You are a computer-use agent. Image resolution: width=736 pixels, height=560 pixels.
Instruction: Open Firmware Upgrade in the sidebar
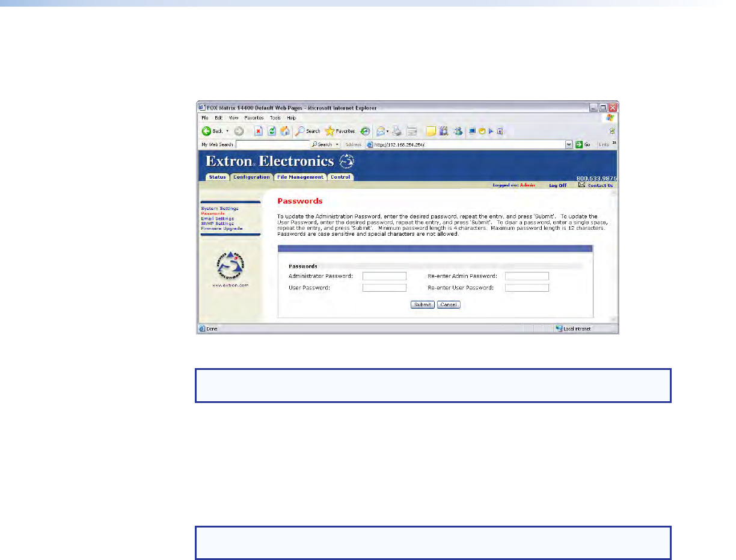222,228
